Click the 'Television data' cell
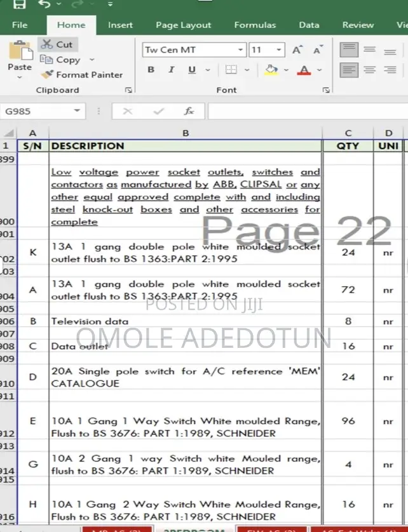The height and width of the screenshot is (532, 408). point(186,321)
